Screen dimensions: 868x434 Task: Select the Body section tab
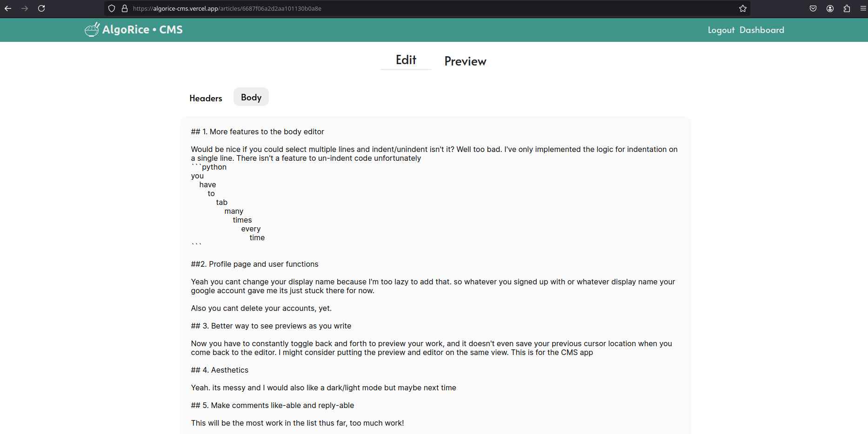(251, 97)
